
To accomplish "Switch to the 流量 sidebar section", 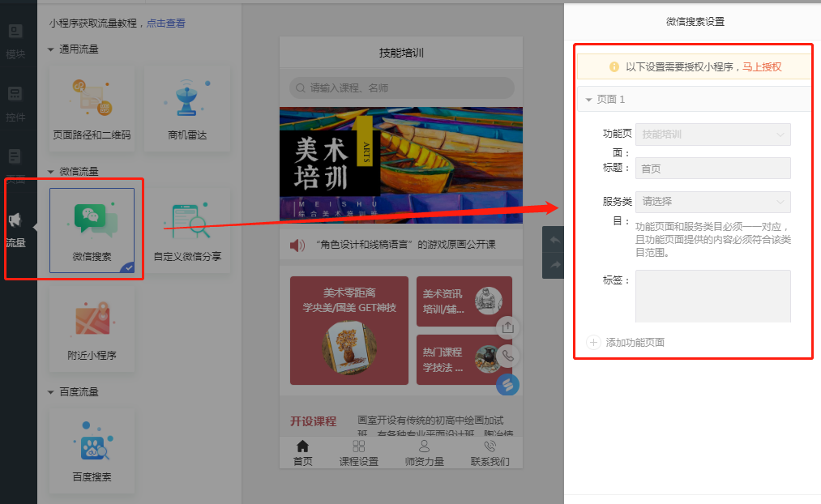I will [18, 231].
